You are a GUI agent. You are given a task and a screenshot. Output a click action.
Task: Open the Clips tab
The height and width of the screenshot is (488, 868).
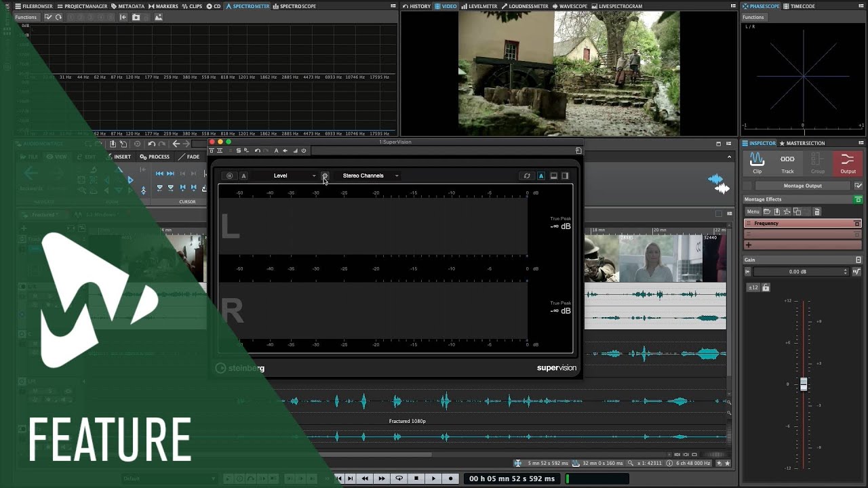coord(192,6)
